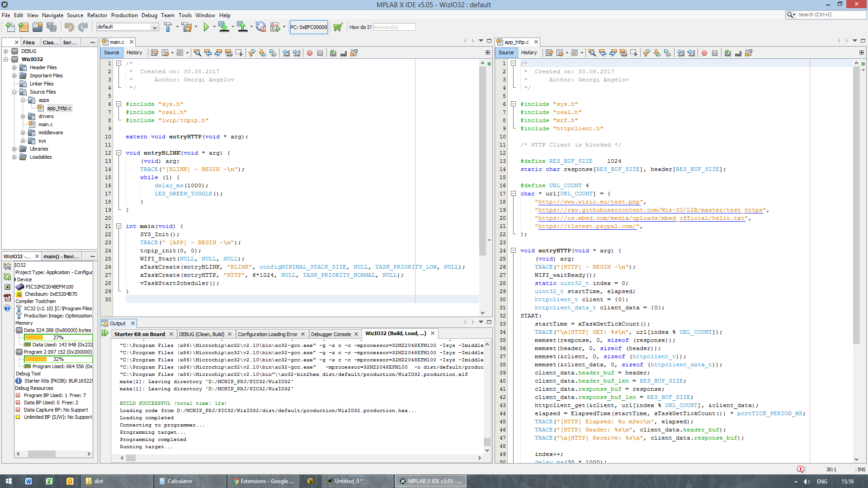
Task: Open the device datasheet PDF icon
Action: [x=7, y=298]
